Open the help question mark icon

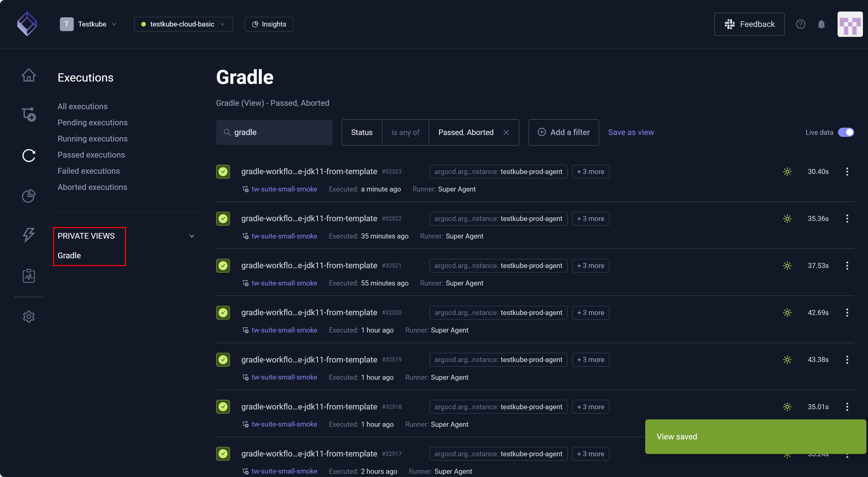[800, 24]
